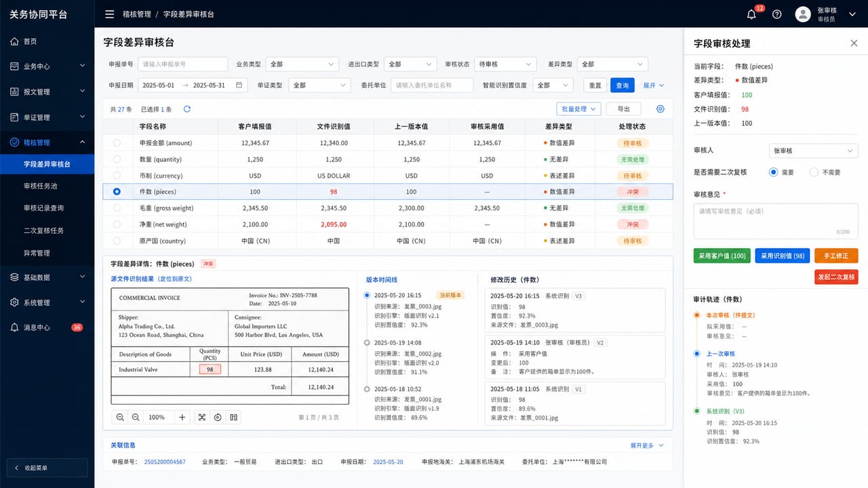Collapse the 稽核管理 sidebar section
The width and height of the screenshot is (868, 488).
[47, 142]
